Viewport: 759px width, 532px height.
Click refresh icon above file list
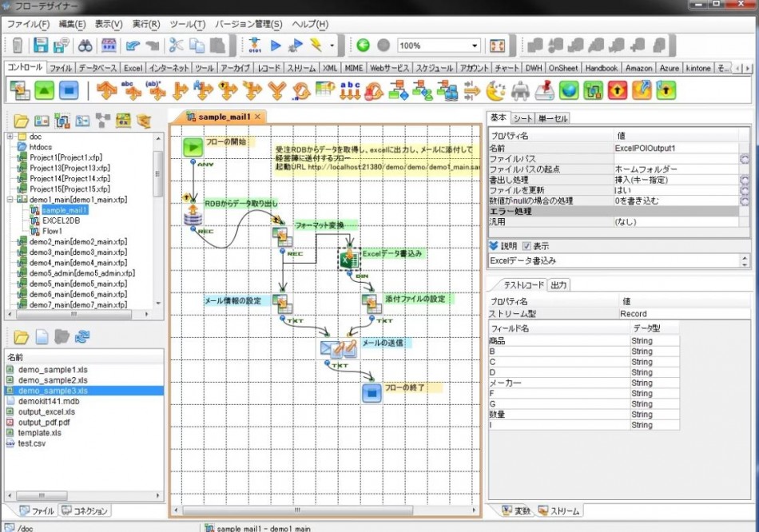82,336
